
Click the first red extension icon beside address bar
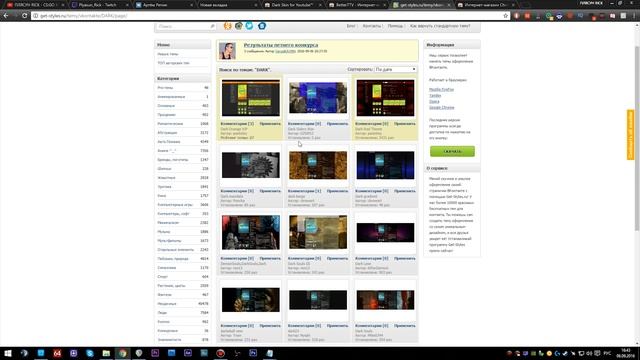(x=517, y=16)
